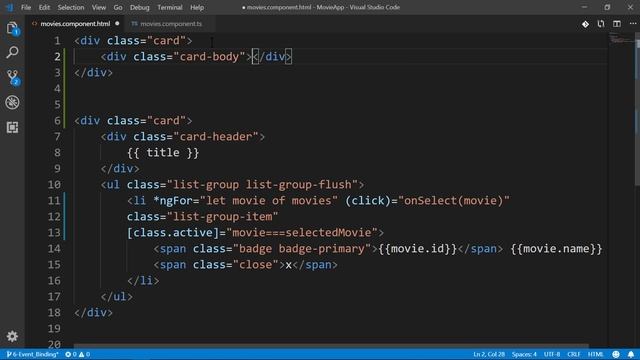Click the errors count in status bar
Image resolution: width=640 pixels, height=360 pixels.
point(71,354)
